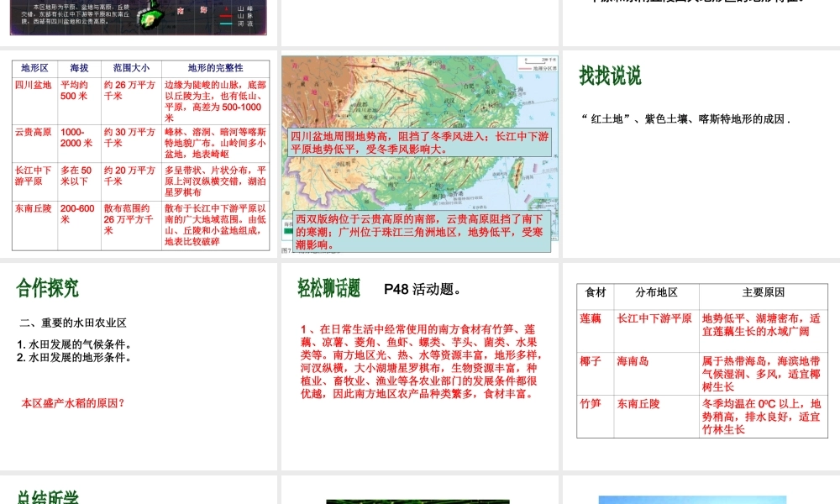840x504 pixels.
Task: Click the 范围大小 table header
Action: click(x=131, y=68)
